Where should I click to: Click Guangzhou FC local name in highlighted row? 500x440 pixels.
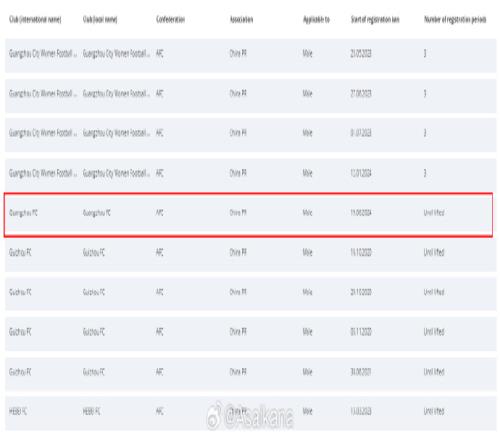coord(97,213)
